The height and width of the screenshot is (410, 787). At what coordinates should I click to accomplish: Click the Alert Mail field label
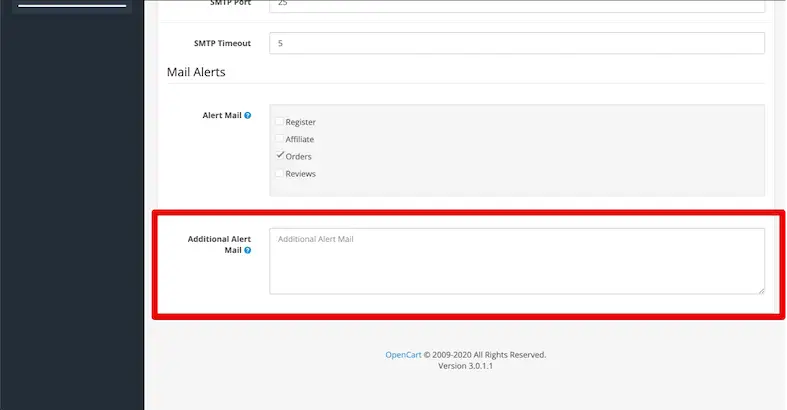[x=222, y=116]
